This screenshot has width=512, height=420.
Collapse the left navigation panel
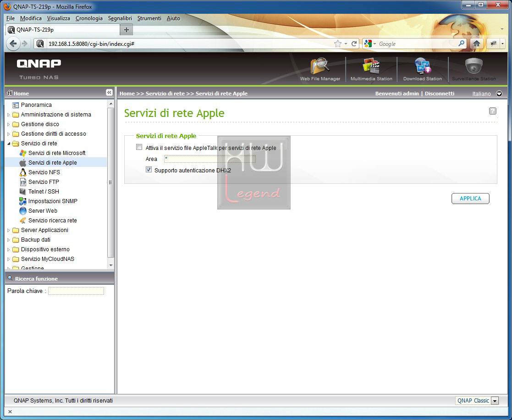tap(110, 93)
